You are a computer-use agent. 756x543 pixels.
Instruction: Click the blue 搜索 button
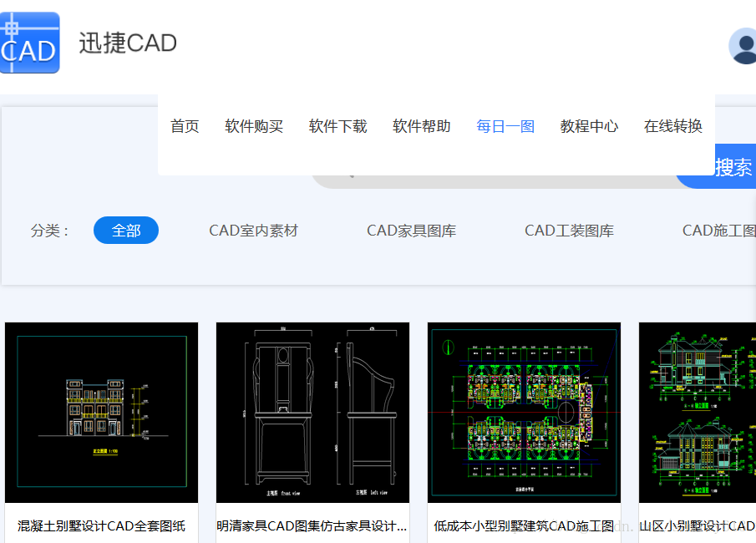point(733,167)
